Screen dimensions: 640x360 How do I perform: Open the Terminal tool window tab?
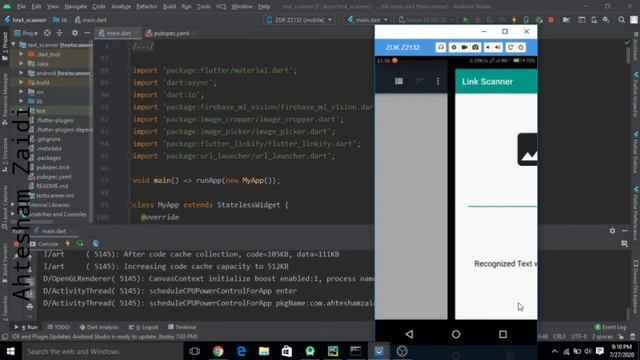coord(182,327)
